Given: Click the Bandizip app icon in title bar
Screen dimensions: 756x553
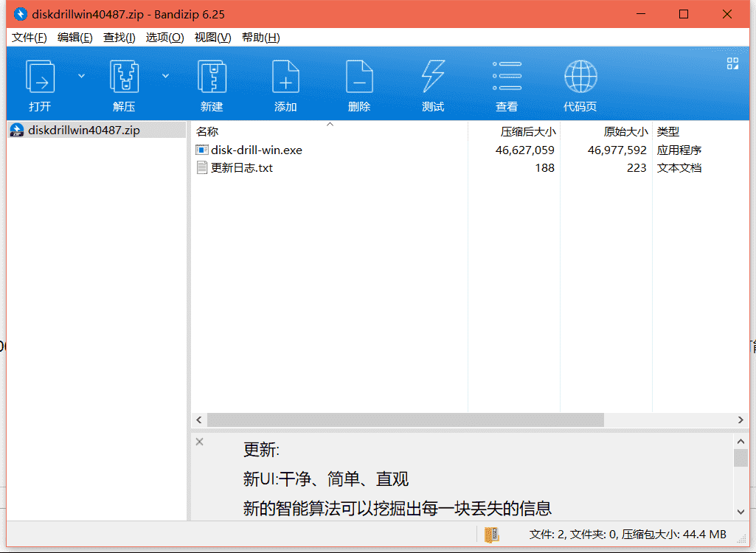Looking at the screenshot, I should (20, 14).
